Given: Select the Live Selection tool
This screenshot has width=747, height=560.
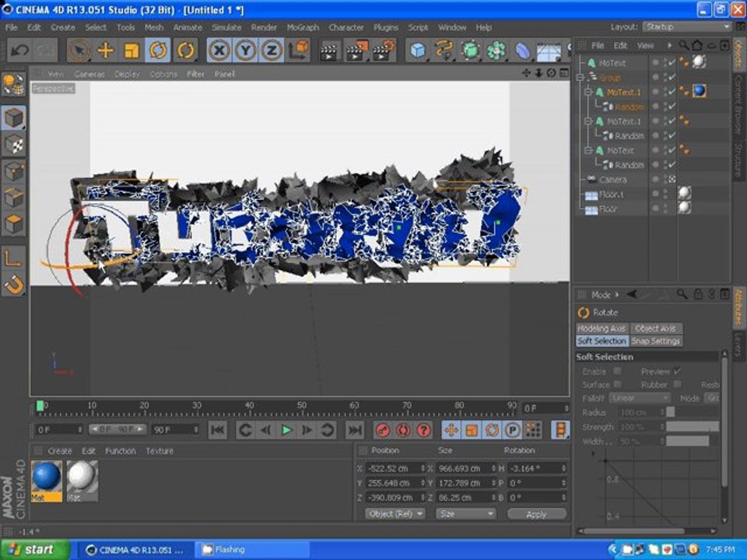Looking at the screenshot, I should pos(79,50).
